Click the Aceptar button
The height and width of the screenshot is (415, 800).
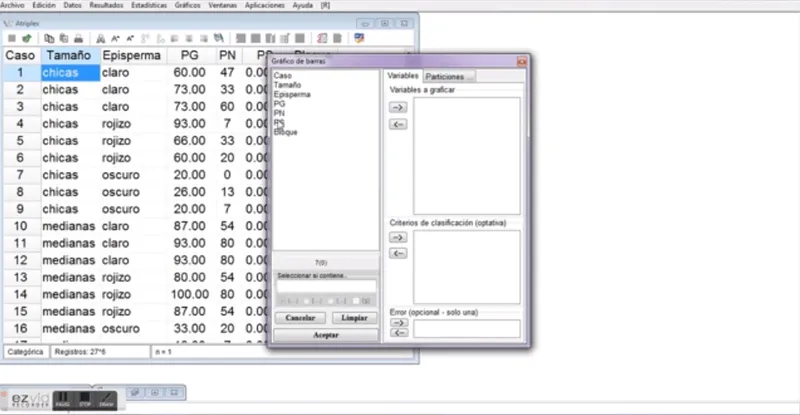click(326, 335)
